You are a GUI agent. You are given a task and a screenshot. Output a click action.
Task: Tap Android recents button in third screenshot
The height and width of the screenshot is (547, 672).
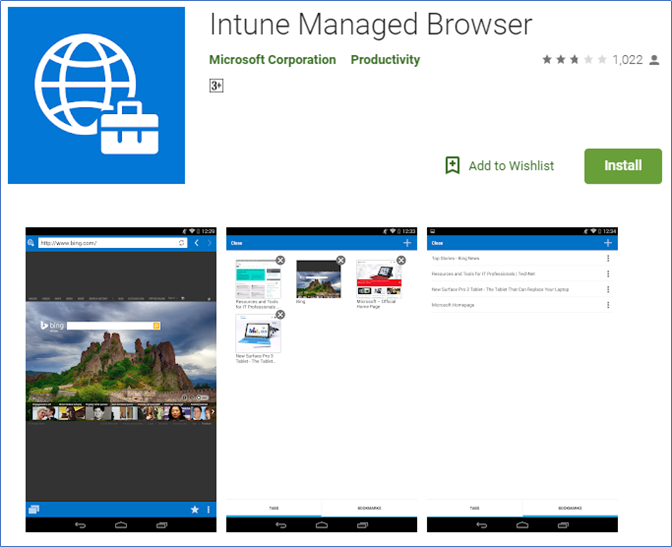point(563,525)
